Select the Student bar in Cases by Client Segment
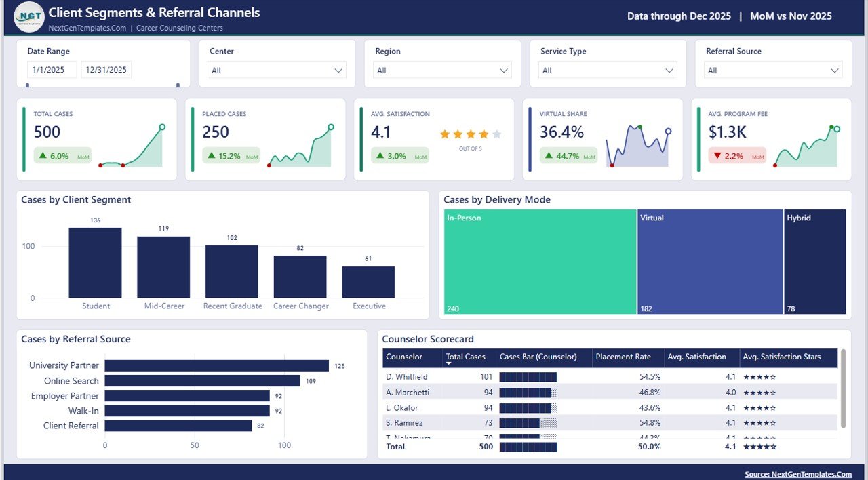Viewport: 868px width, 480px height. coord(95,263)
